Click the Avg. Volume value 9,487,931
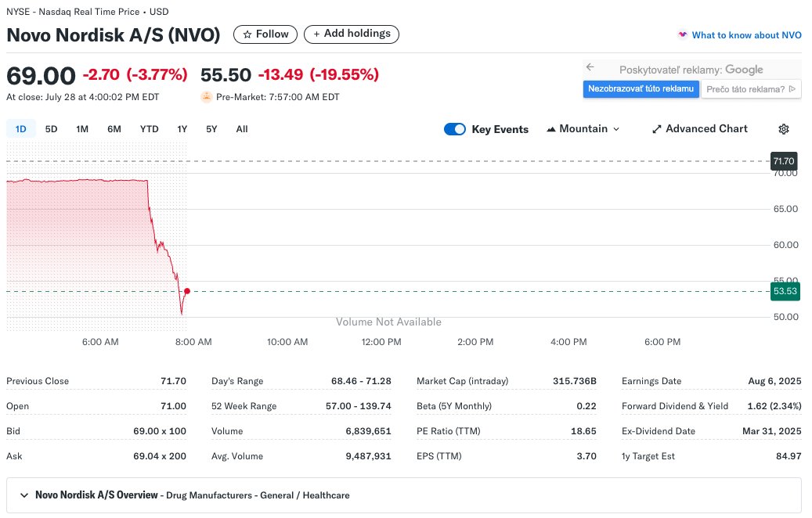The width and height of the screenshot is (812, 518). coord(368,456)
